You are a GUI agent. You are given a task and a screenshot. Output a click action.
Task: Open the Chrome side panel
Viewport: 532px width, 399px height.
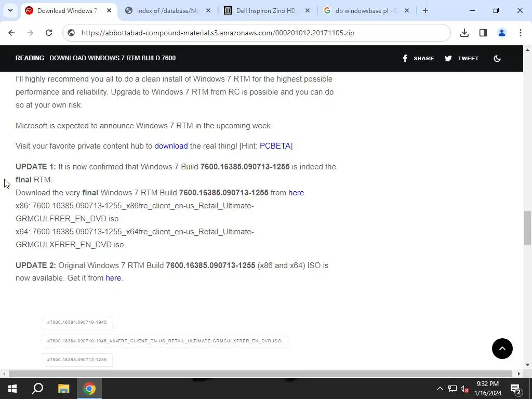(483, 33)
